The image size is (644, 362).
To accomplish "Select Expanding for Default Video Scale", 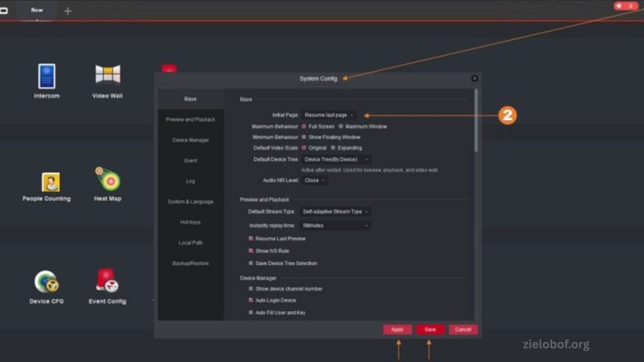I will coord(333,148).
